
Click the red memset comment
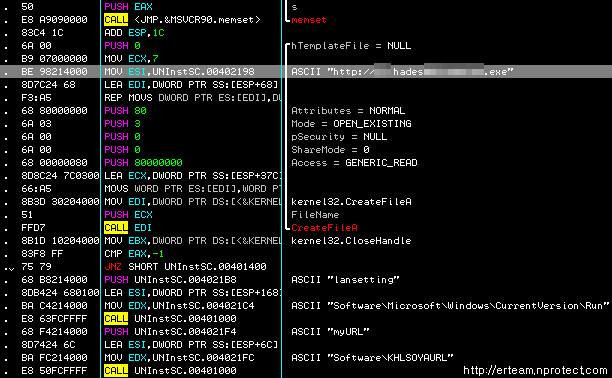pos(309,20)
